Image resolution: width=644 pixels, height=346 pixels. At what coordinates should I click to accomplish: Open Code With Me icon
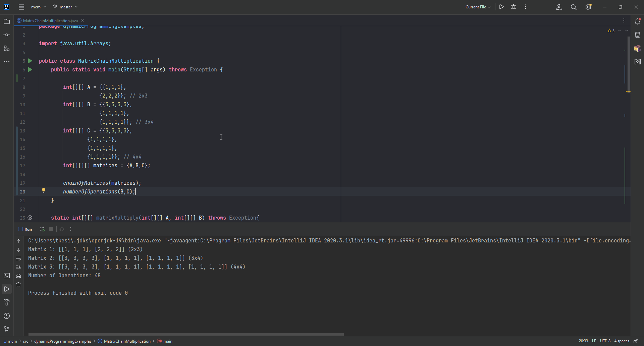(559, 7)
